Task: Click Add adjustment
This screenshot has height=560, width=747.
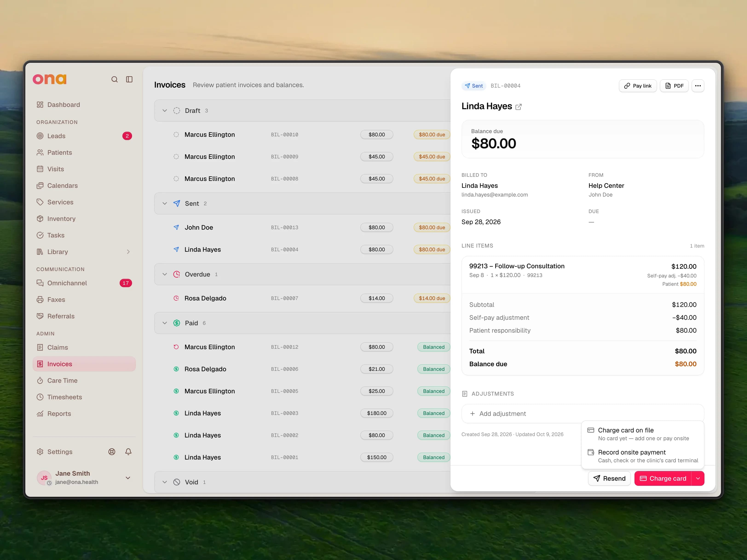Action: point(583,414)
